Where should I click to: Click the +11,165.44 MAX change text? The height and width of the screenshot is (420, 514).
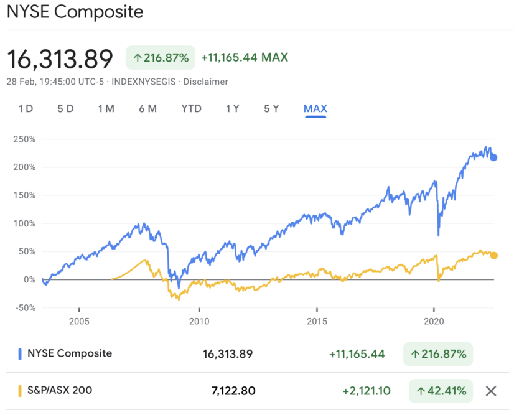(x=245, y=58)
